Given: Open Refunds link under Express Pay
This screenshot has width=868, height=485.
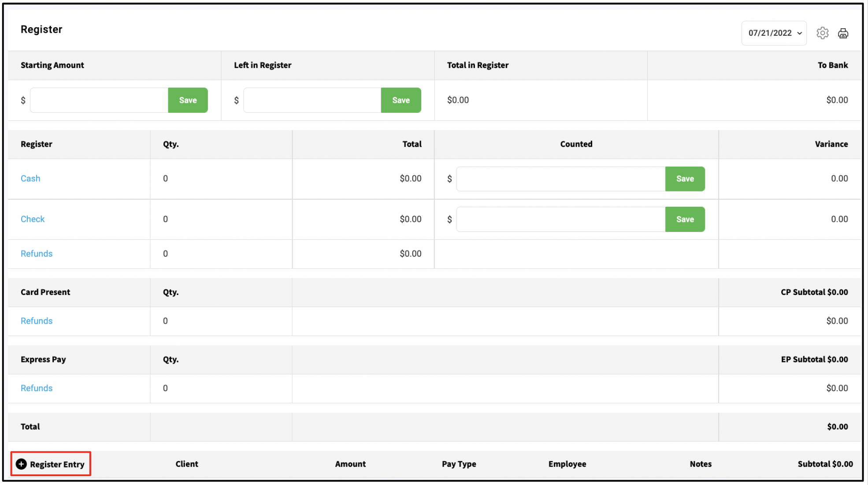Looking at the screenshot, I should coord(37,388).
